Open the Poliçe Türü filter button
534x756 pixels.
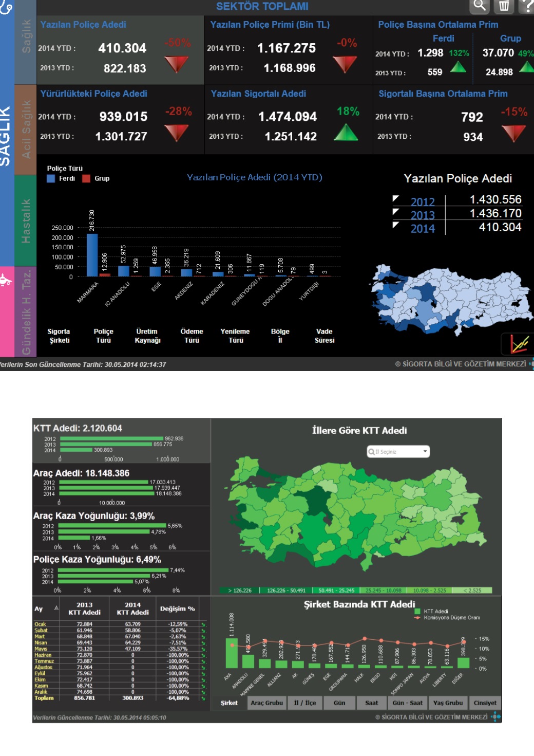pos(103,336)
